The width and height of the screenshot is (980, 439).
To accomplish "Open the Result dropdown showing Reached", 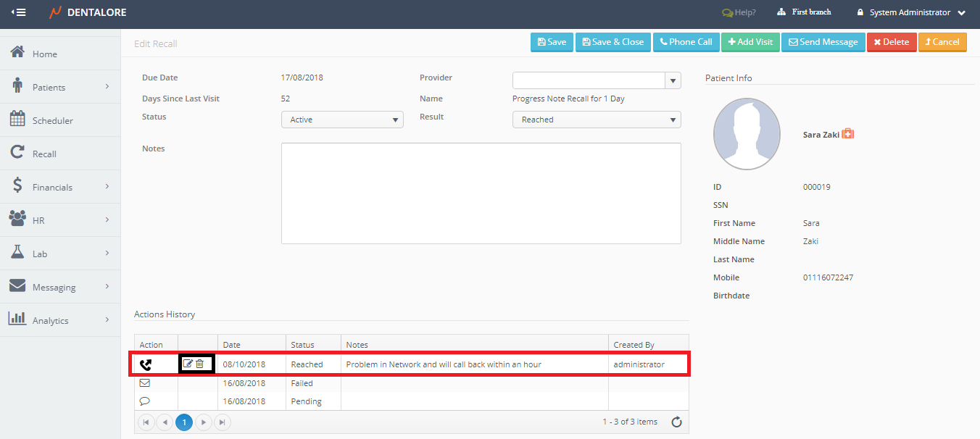I will point(596,120).
